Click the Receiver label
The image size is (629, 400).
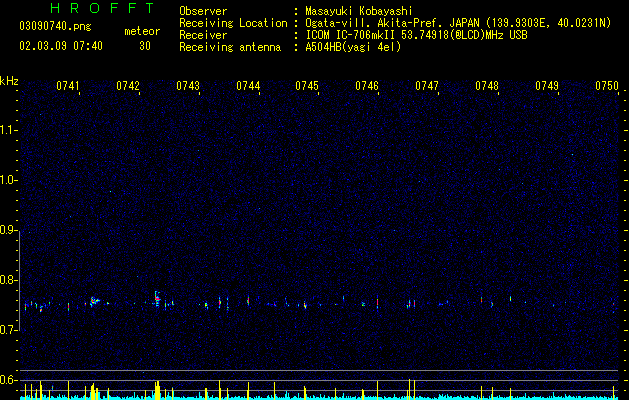(203, 35)
